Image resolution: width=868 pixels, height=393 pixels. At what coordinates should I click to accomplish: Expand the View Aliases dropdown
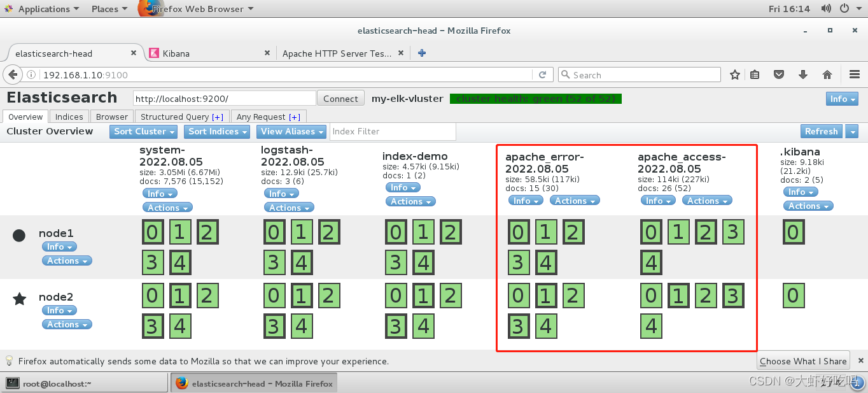[x=292, y=131]
